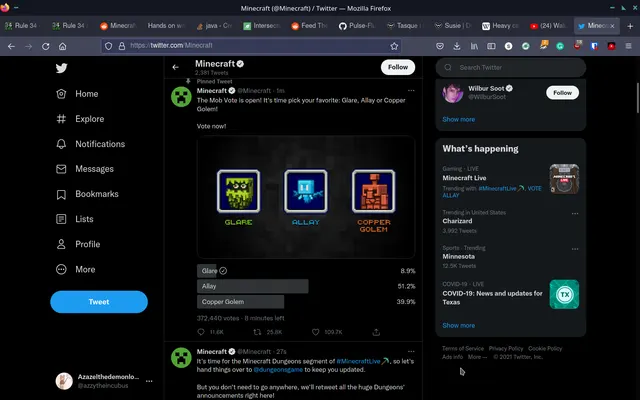Screen dimensions: 640x400
Task: Like the Mob Vote tweet
Action: pos(316,332)
